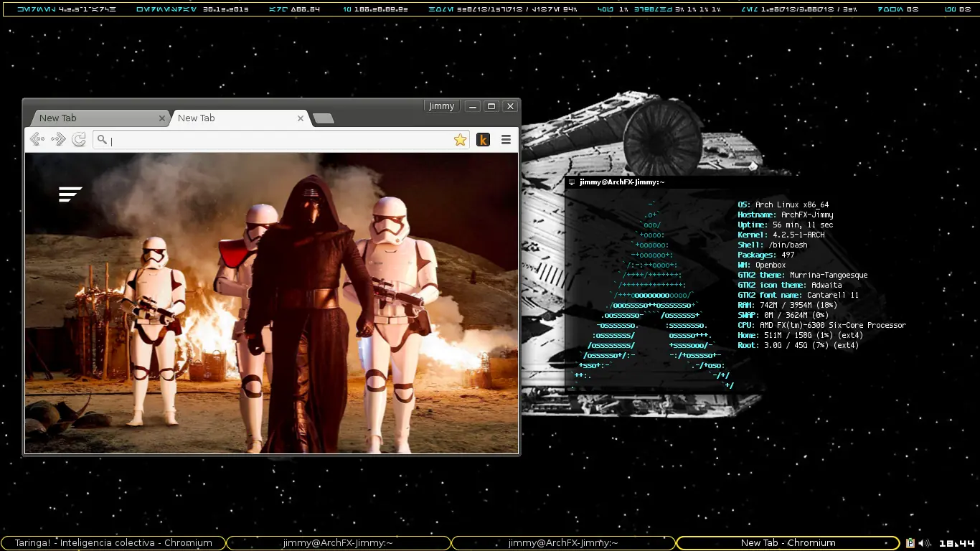Reload the page in Chromium

pyautogui.click(x=79, y=140)
